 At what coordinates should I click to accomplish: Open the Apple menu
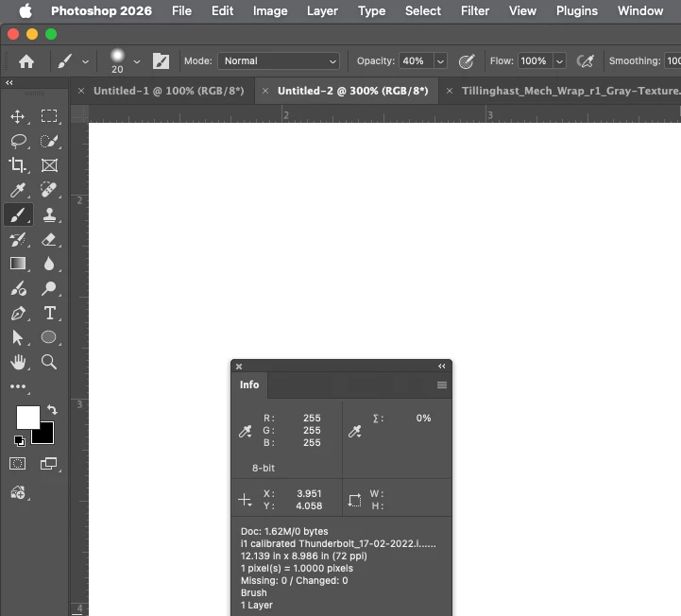(x=26, y=10)
